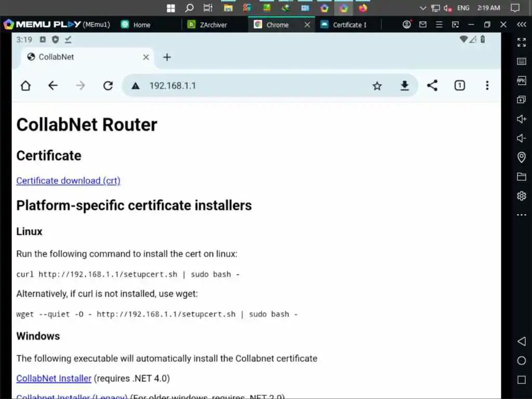532x399 pixels.
Task: Tap Android recent apps square button
Action: point(522,380)
